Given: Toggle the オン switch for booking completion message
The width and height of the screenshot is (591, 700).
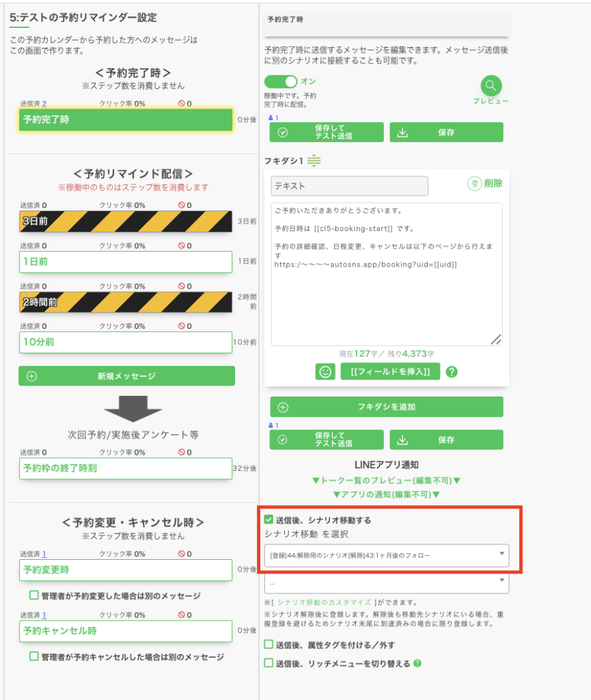Looking at the screenshot, I should (x=281, y=81).
